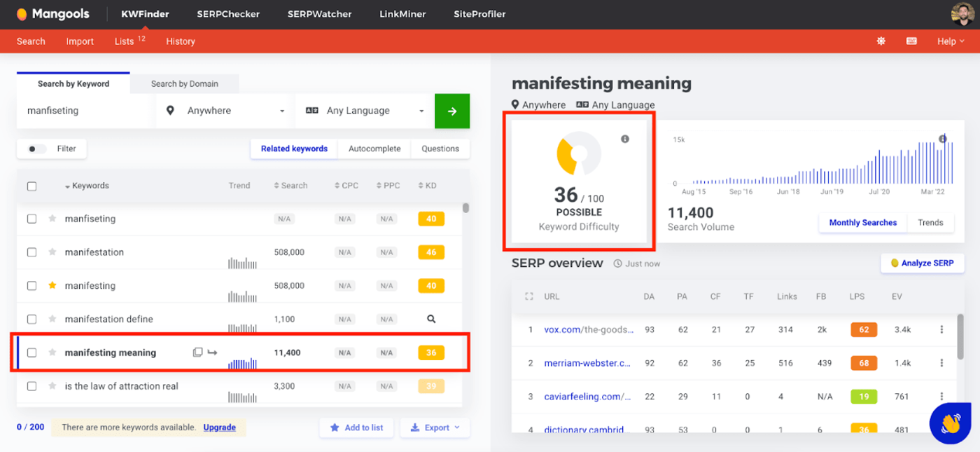Open the Import menu item
The width and height of the screenshot is (980, 452).
coord(80,41)
